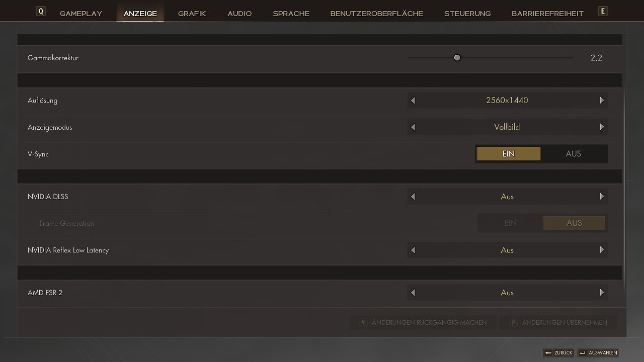Select the NVIDIA Reflex Low Latency label
Image resolution: width=644 pixels, height=362 pixels.
68,250
